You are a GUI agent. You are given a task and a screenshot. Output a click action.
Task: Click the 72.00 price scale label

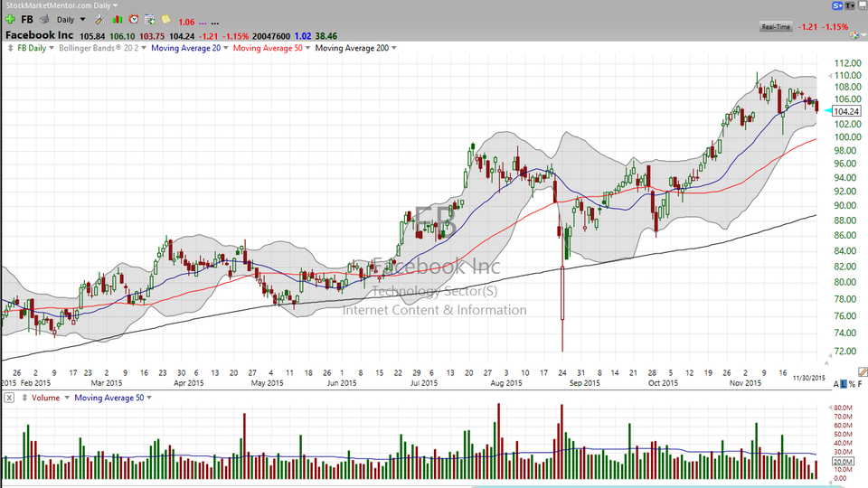tap(844, 352)
